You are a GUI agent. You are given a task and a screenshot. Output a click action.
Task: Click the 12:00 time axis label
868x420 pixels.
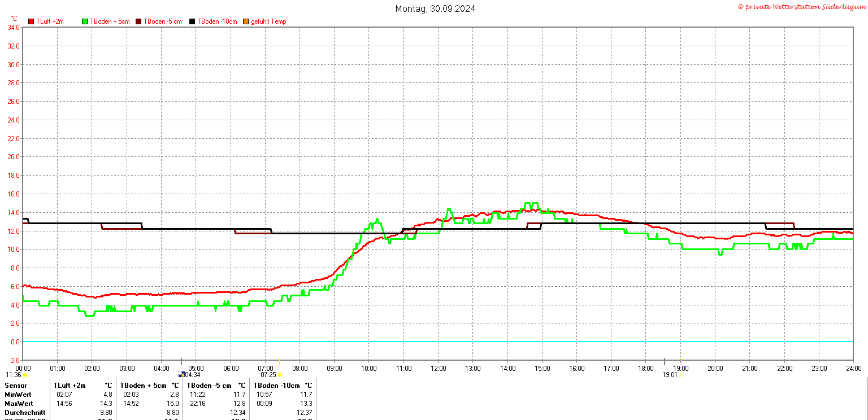click(x=438, y=369)
